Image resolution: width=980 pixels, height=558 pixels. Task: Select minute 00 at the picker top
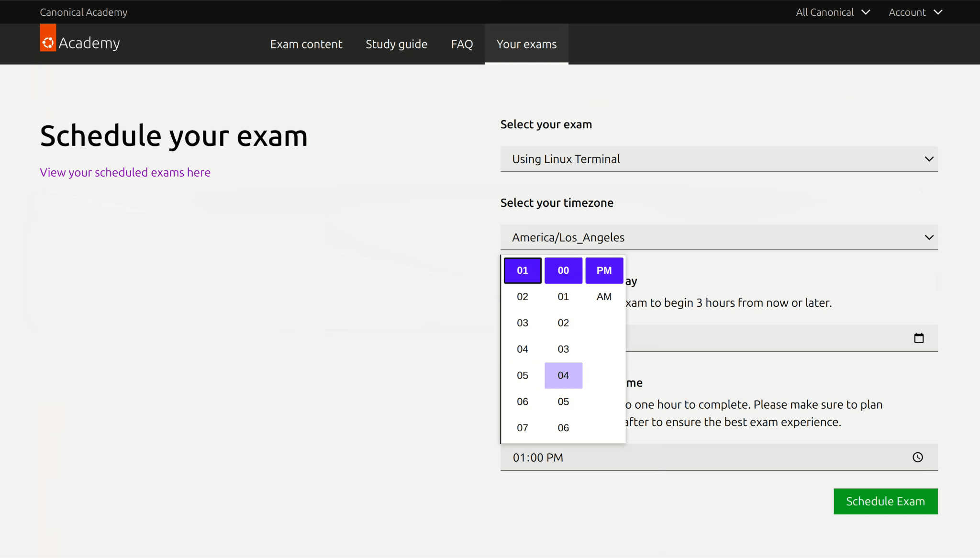[563, 270]
